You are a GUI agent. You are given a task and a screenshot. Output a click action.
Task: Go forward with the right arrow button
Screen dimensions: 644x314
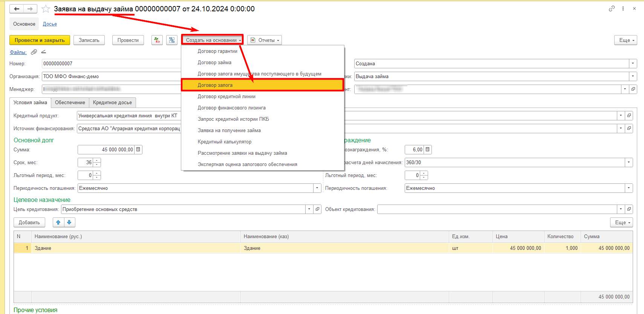pos(30,9)
